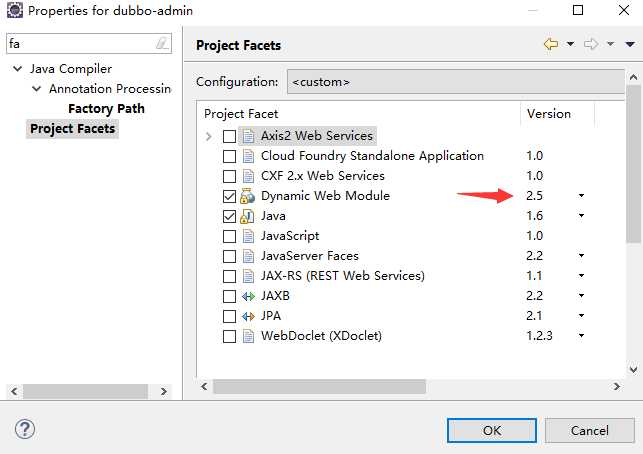Maximize the Properties dialog window
This screenshot has width=643, height=454.
point(578,10)
